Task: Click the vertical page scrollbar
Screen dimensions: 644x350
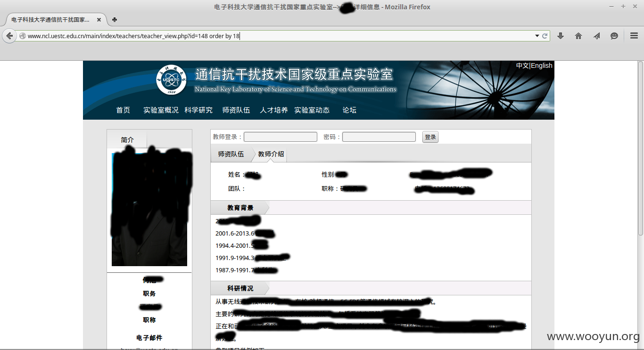Action: click(x=640, y=148)
